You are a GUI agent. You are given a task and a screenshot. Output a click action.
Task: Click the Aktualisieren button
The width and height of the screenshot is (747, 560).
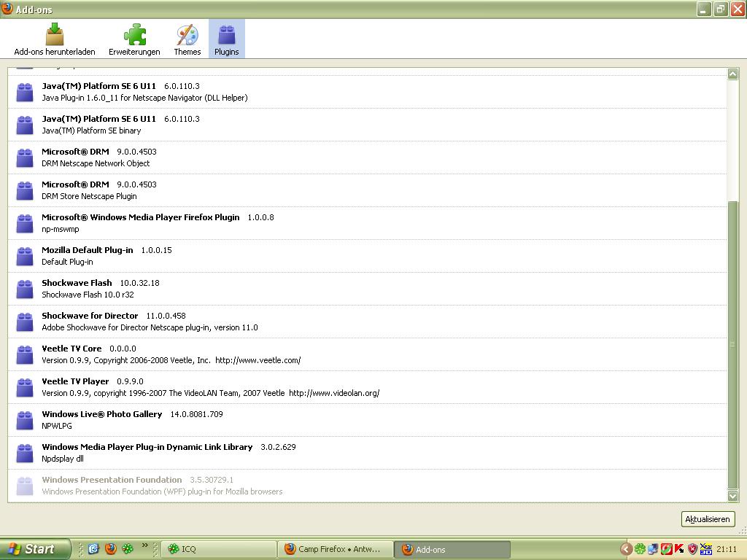click(708, 519)
